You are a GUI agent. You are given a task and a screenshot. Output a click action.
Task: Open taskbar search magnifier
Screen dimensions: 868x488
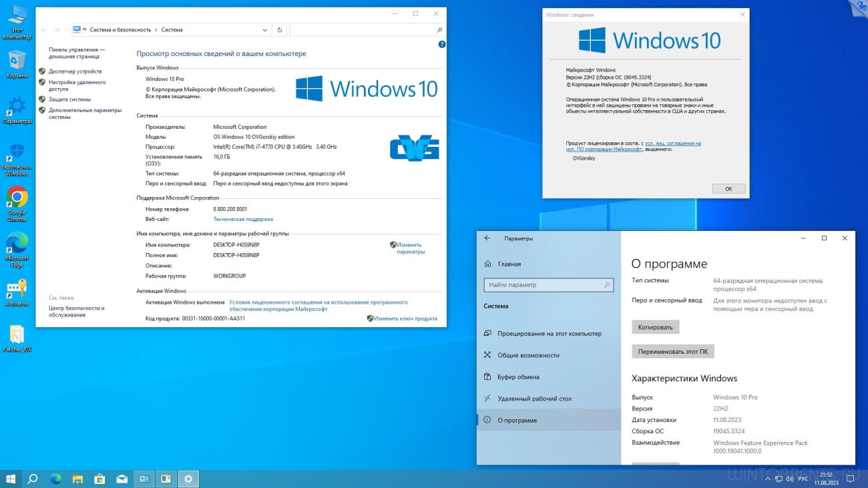click(x=32, y=479)
